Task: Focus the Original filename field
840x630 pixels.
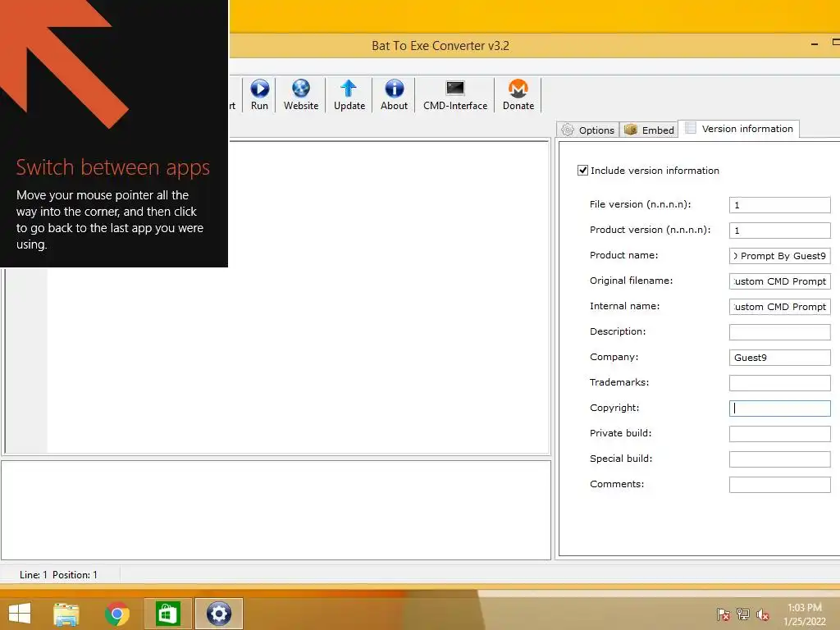Action: 779,281
